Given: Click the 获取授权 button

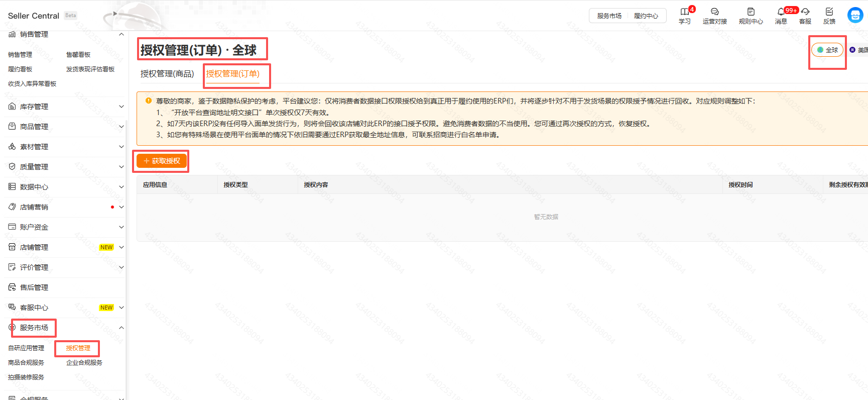Looking at the screenshot, I should click(x=162, y=161).
